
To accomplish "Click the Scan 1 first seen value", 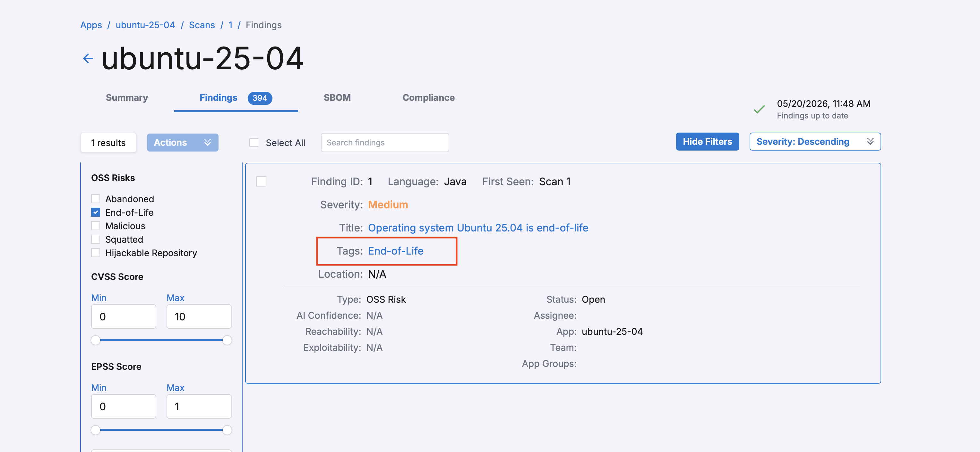I will [x=555, y=181].
